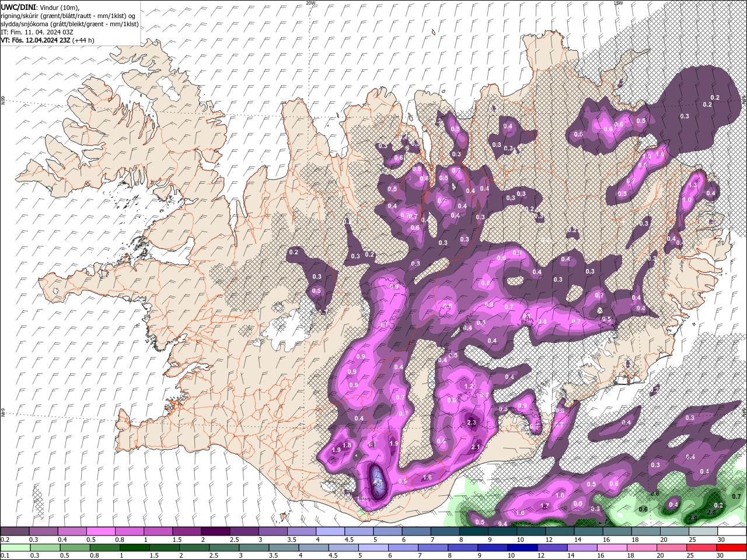Click the 'UWC/DINI: Vindur (10m)' title line

point(40,7)
